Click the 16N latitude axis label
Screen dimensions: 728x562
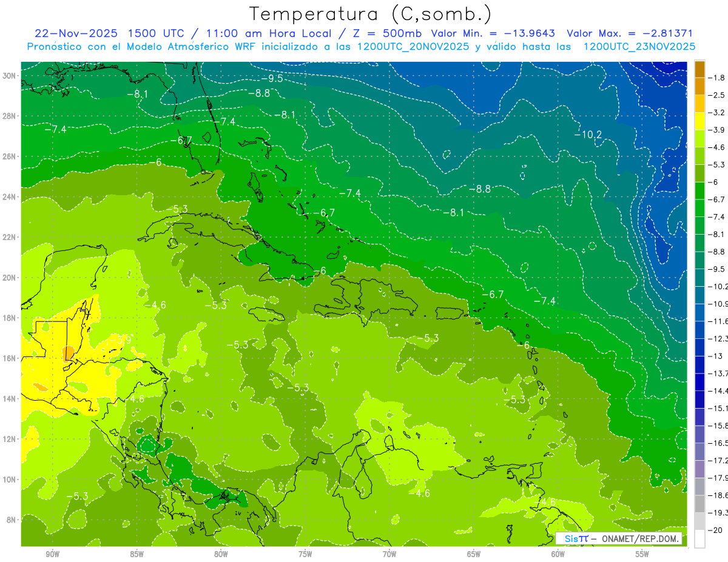point(10,358)
